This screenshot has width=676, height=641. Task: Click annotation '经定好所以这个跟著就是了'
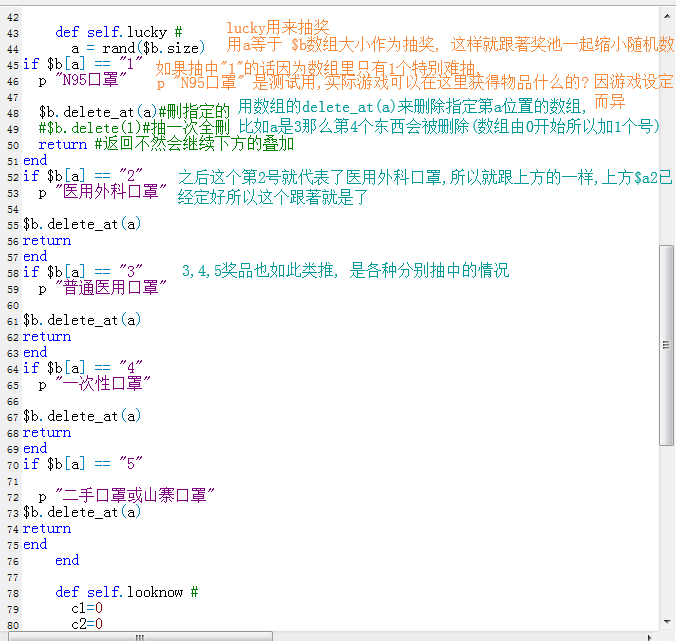pyautogui.click(x=273, y=197)
